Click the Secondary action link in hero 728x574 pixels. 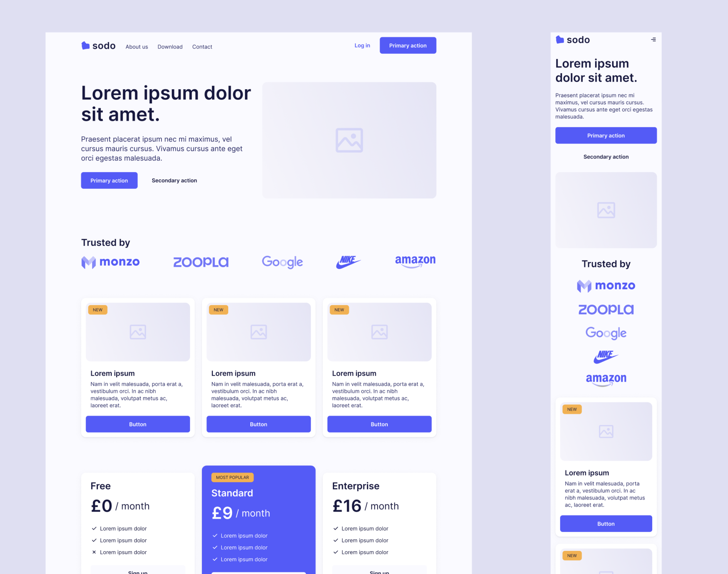pos(174,181)
